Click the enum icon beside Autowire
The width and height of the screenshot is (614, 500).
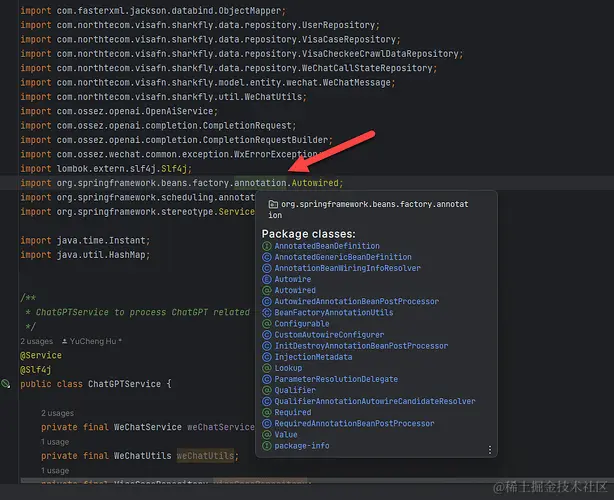[x=267, y=279]
